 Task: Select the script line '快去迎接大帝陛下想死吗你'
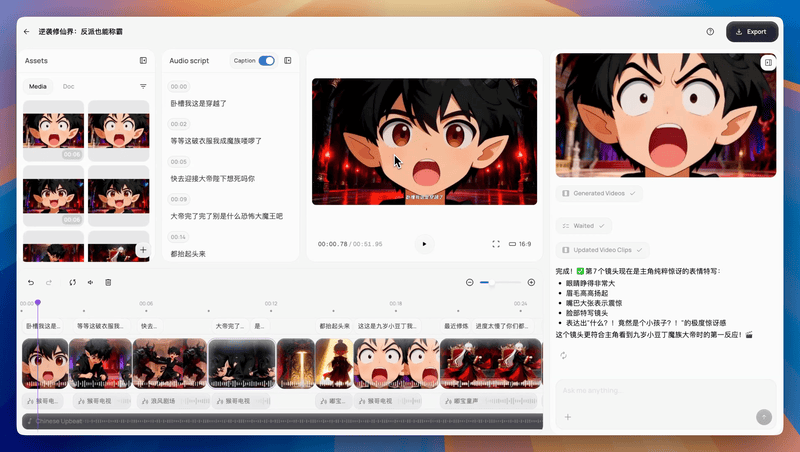point(212,179)
